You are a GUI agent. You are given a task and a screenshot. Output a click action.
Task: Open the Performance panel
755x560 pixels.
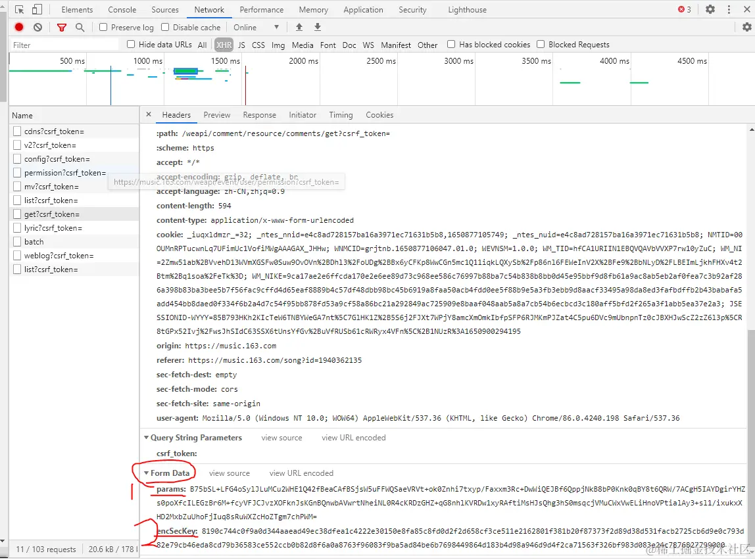click(262, 10)
